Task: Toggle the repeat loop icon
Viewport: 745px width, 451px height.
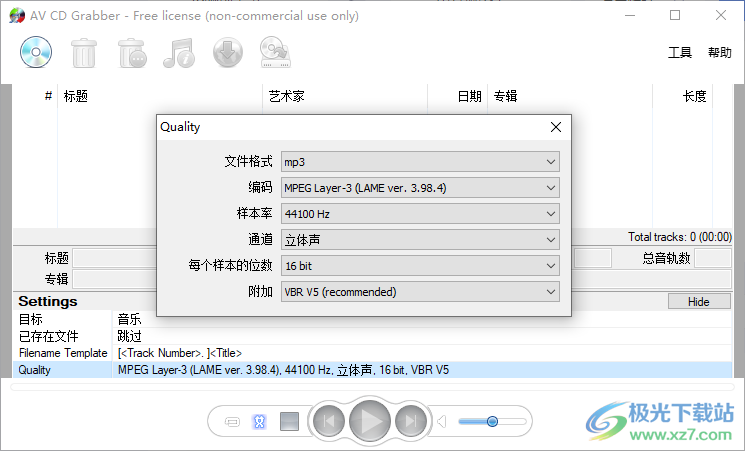Action: pos(232,422)
